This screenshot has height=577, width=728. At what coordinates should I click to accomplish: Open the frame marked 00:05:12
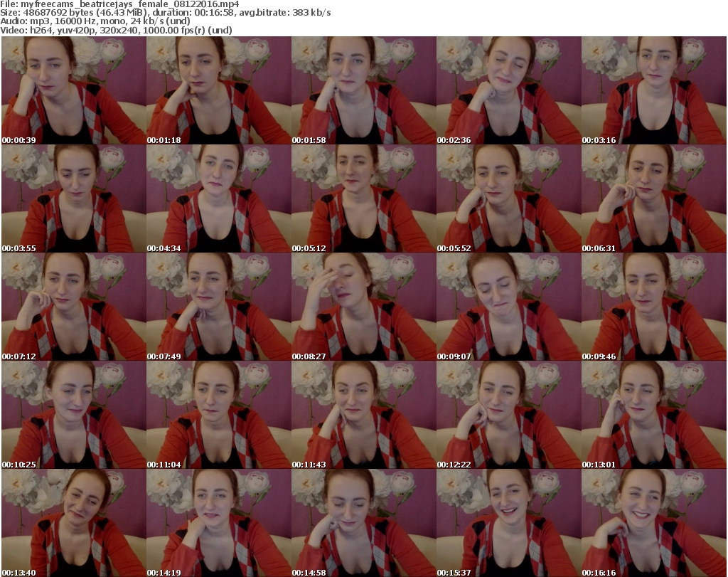click(363, 198)
